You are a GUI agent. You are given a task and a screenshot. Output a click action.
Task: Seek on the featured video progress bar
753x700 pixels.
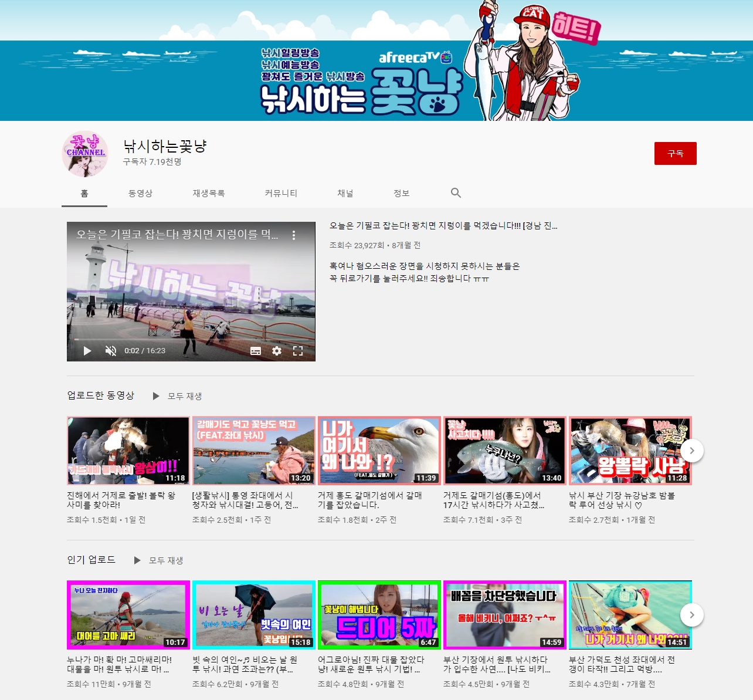(191, 339)
